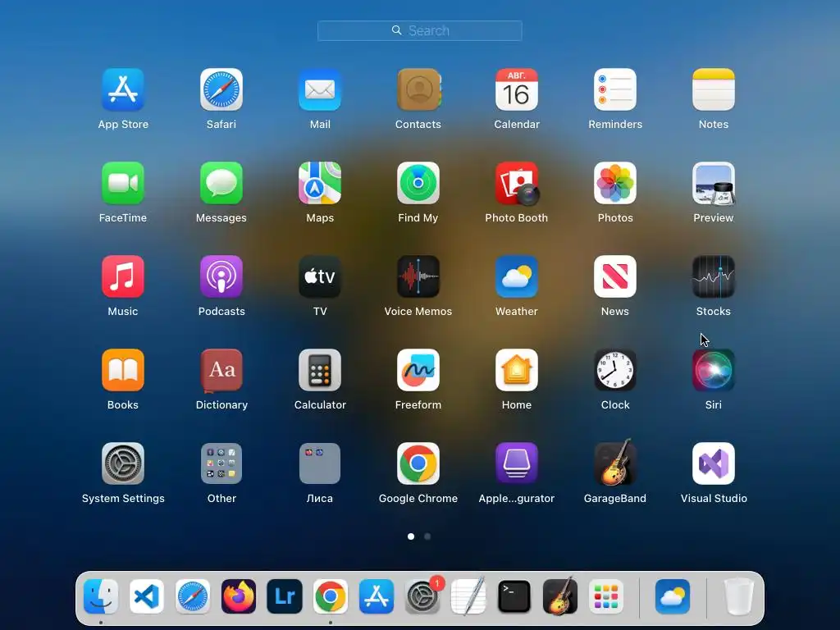This screenshot has height=630, width=840.
Task: Select the first Launchpad page dot
Action: point(411,536)
